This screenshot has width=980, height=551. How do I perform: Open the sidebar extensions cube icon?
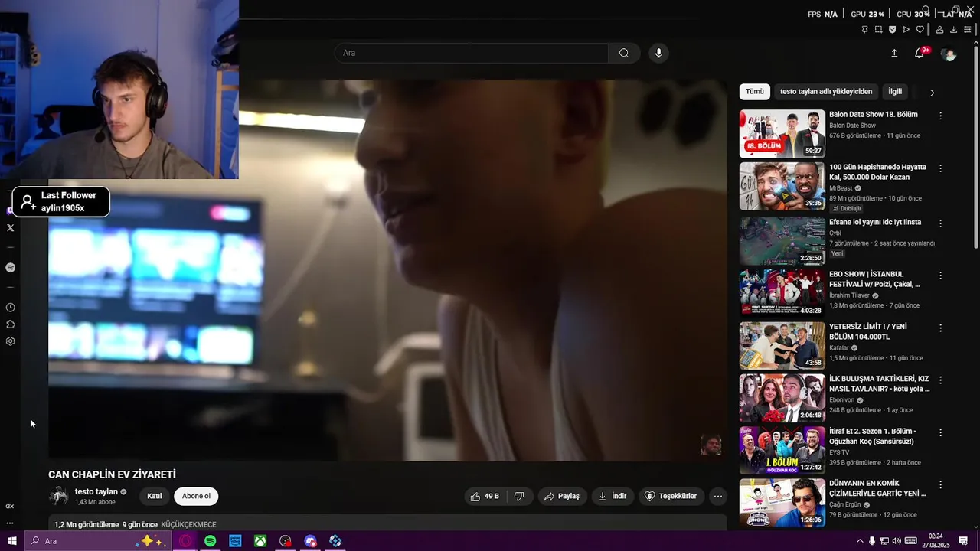(10, 324)
